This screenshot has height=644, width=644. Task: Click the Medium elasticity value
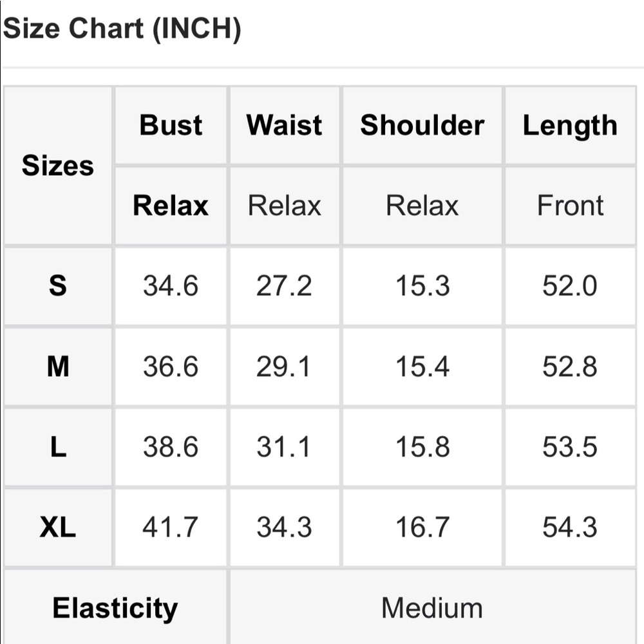[433, 608]
